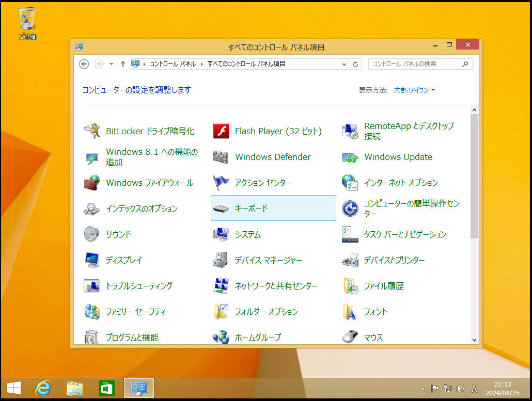Click the プログラムと機能 icon
This screenshot has height=401, width=532.
click(92, 337)
